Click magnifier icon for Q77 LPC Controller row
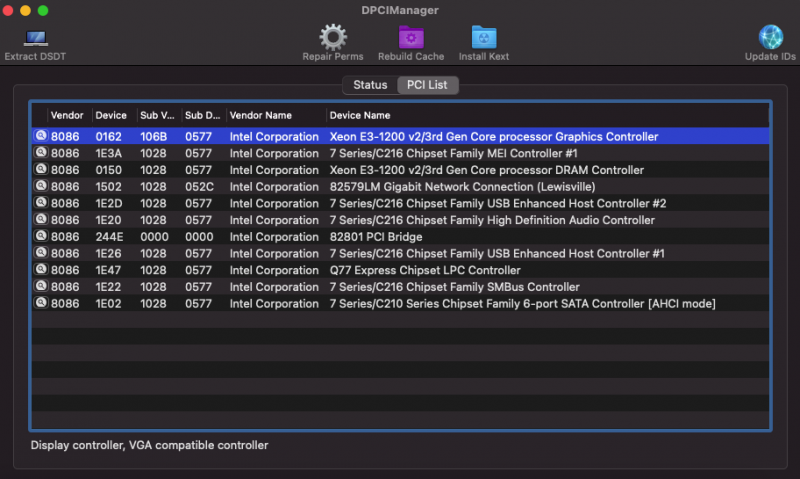 coord(41,269)
